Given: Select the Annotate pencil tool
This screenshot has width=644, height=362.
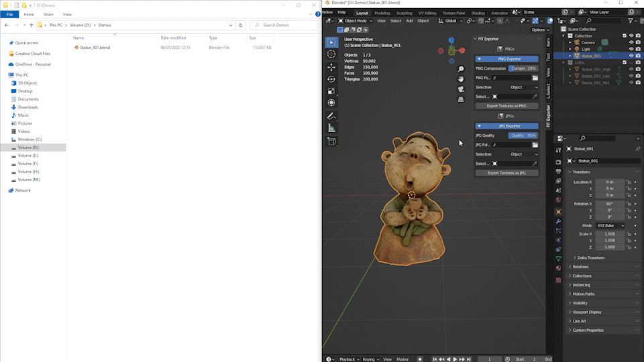Looking at the screenshot, I should click(331, 116).
